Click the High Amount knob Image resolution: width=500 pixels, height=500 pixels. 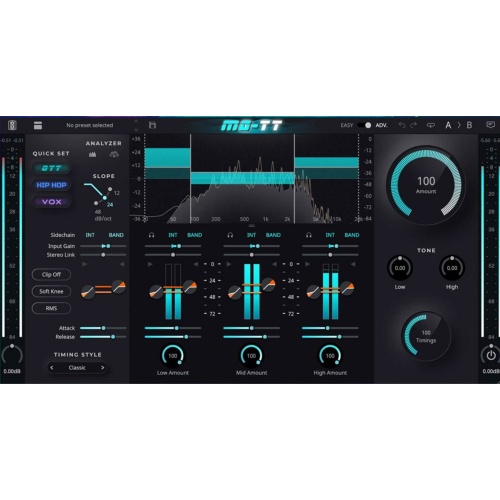pyautogui.click(x=330, y=356)
